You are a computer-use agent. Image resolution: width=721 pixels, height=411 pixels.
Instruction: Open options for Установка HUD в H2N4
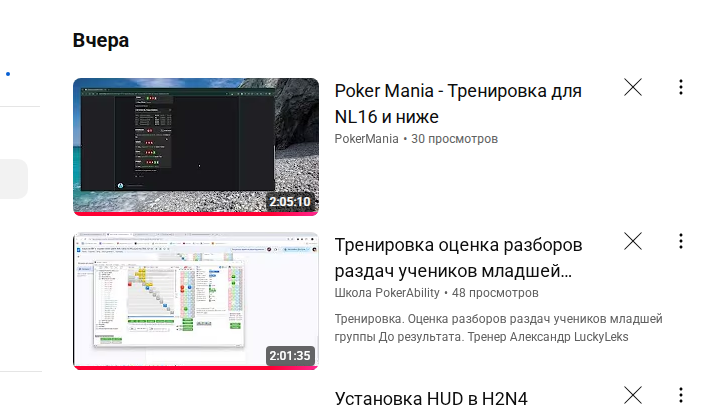(x=681, y=395)
